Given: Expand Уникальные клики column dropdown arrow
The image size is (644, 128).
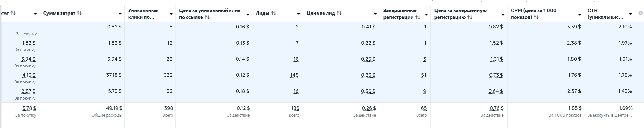Looking at the screenshot, I should click(x=171, y=14).
